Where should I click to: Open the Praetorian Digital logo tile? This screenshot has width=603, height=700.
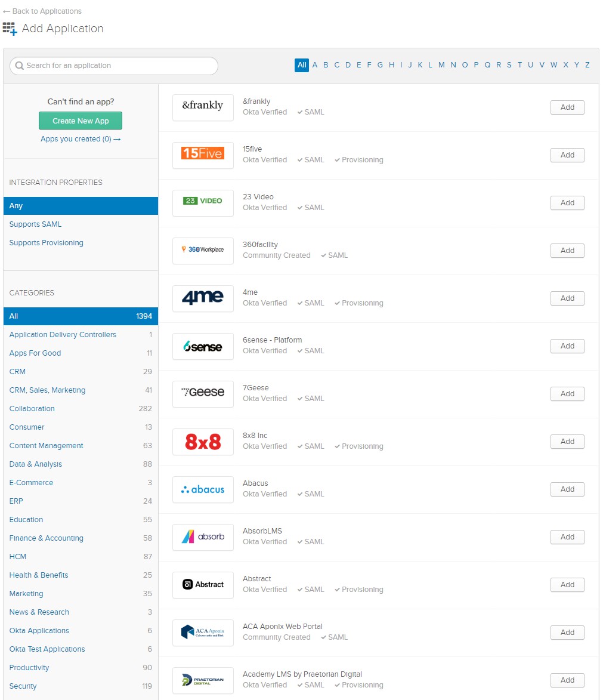(x=203, y=680)
